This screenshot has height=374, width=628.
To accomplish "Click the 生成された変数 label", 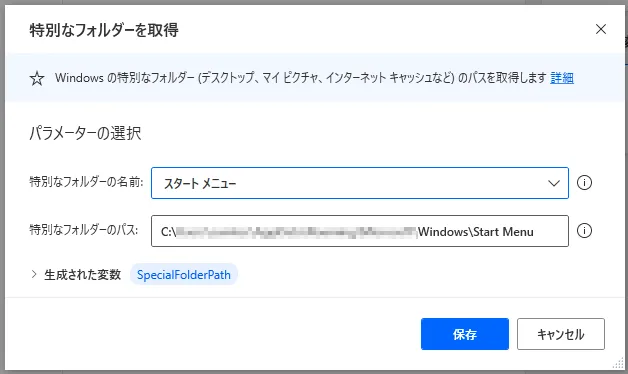I will (x=83, y=275).
